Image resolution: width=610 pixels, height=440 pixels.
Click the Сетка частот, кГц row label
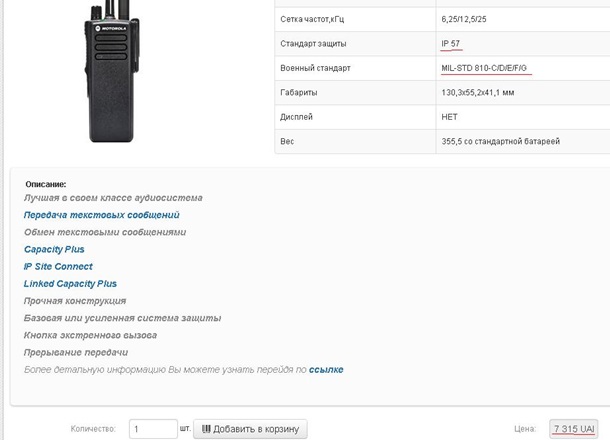[x=314, y=19]
